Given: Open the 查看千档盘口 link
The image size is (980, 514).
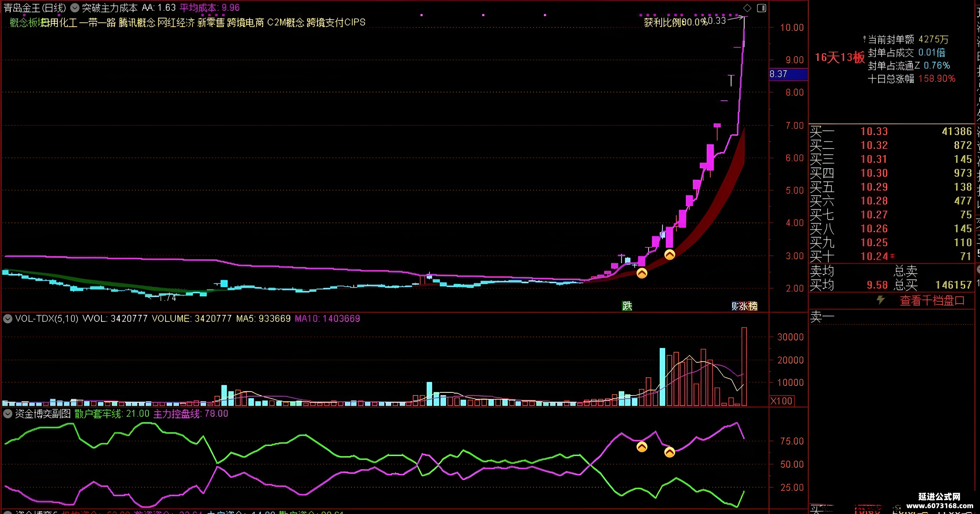Looking at the screenshot, I should tap(932, 300).
